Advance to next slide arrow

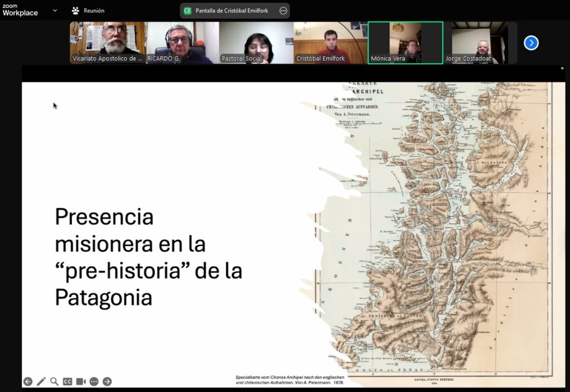tap(107, 381)
